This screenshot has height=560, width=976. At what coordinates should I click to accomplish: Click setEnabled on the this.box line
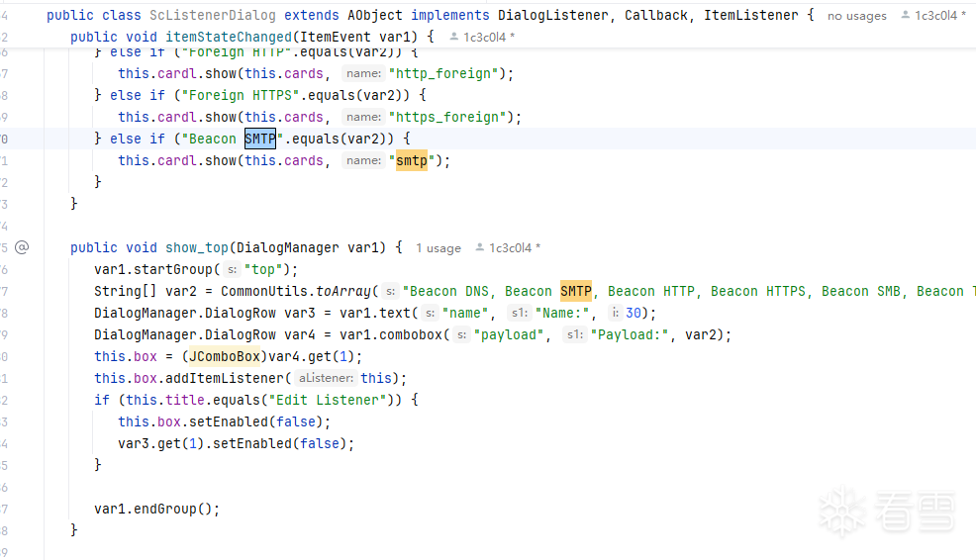tap(229, 421)
